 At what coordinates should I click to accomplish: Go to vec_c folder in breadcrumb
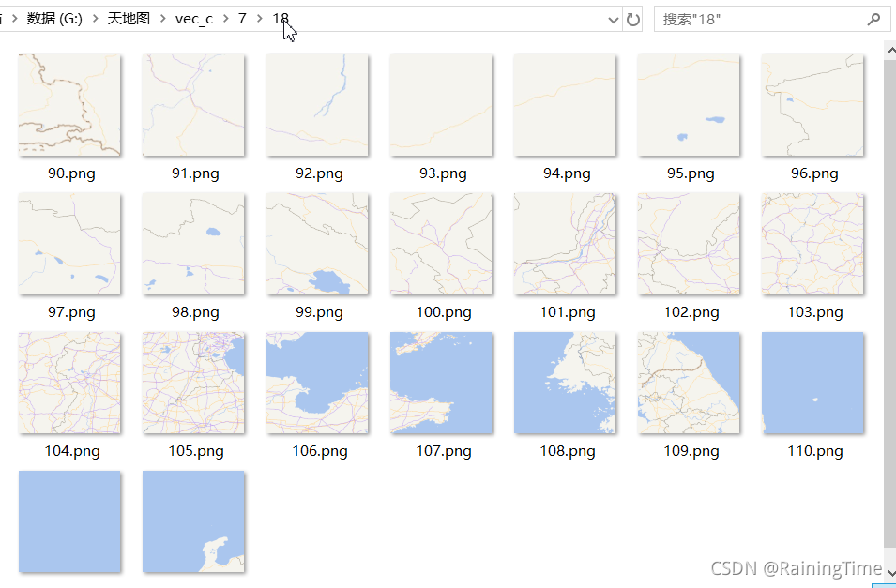tap(193, 19)
